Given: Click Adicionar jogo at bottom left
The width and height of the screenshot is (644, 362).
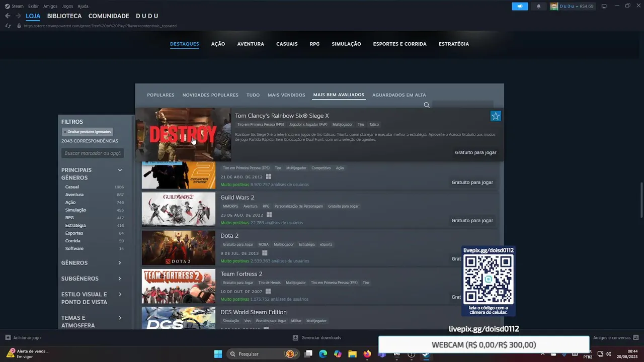Looking at the screenshot, I should tap(23, 338).
